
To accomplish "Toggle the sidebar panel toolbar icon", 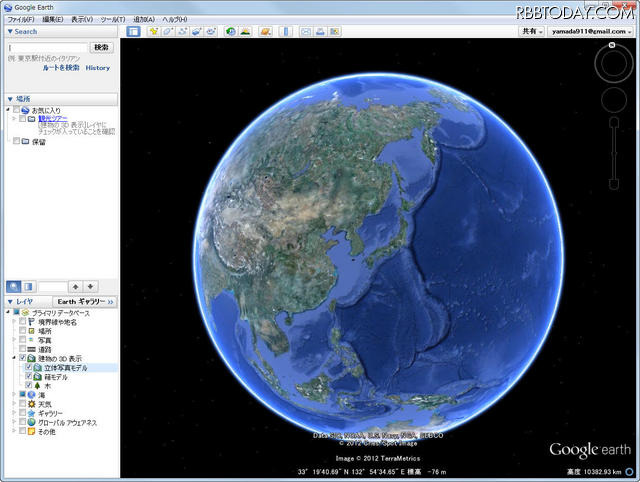I will click(134, 32).
